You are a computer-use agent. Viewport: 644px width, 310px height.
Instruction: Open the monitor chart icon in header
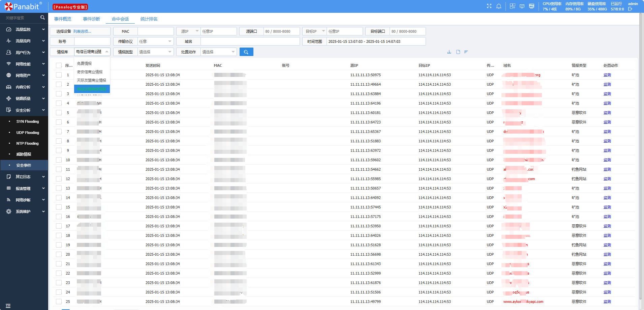point(522,6)
